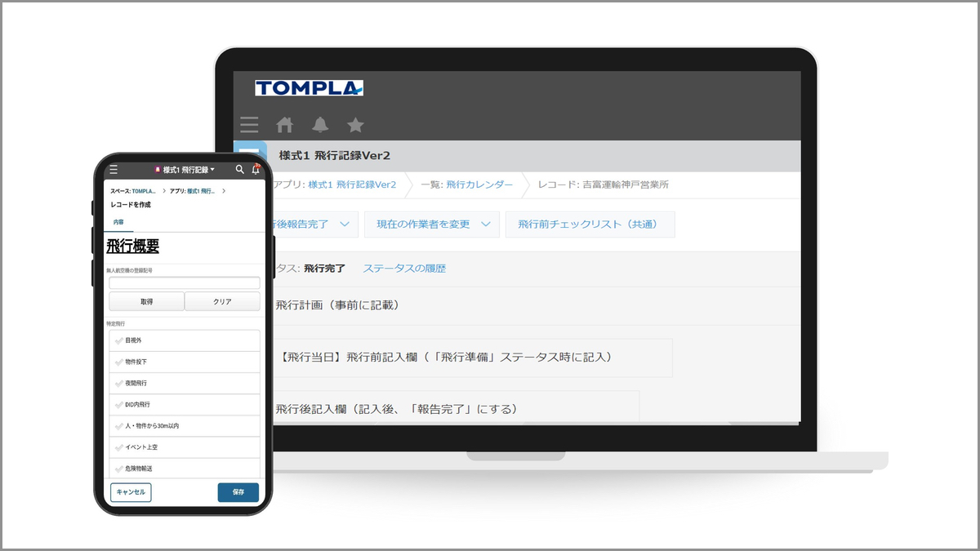Click the star favorites icon
This screenshot has height=551, width=980.
tap(355, 124)
